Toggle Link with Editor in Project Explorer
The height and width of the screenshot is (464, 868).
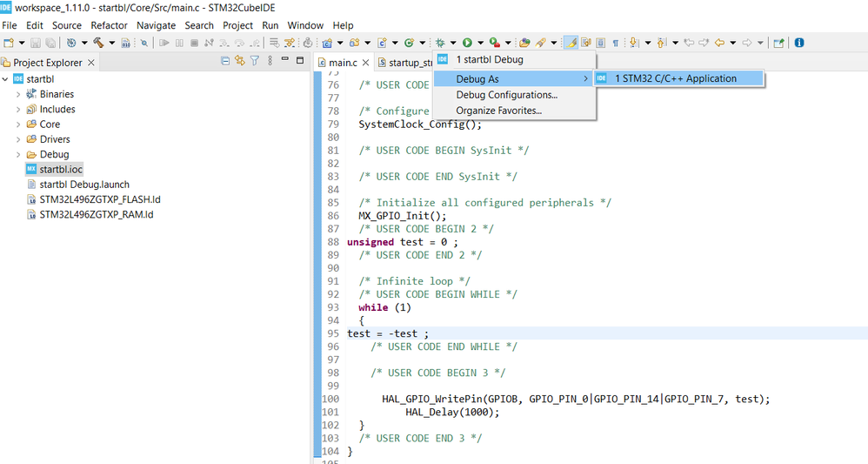coord(240,61)
